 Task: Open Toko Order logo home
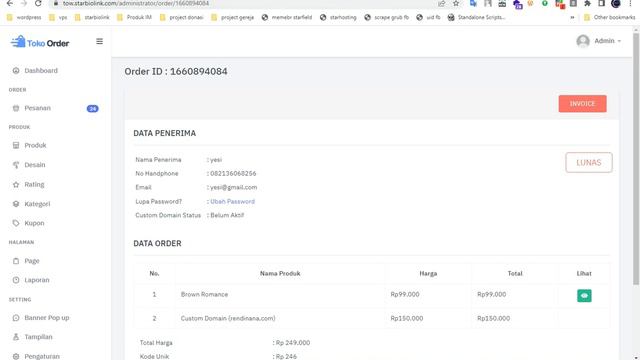40,42
